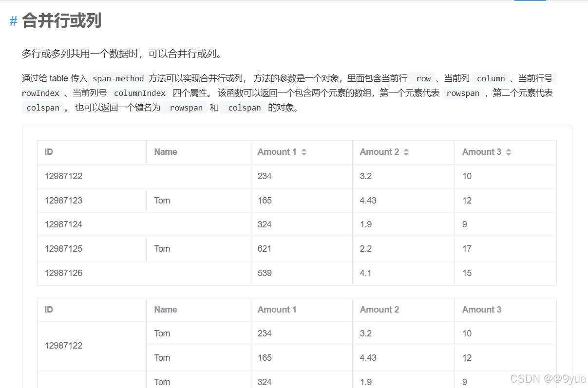Click the columnIndex code label
The width and height of the screenshot is (588, 388).
click(x=140, y=93)
